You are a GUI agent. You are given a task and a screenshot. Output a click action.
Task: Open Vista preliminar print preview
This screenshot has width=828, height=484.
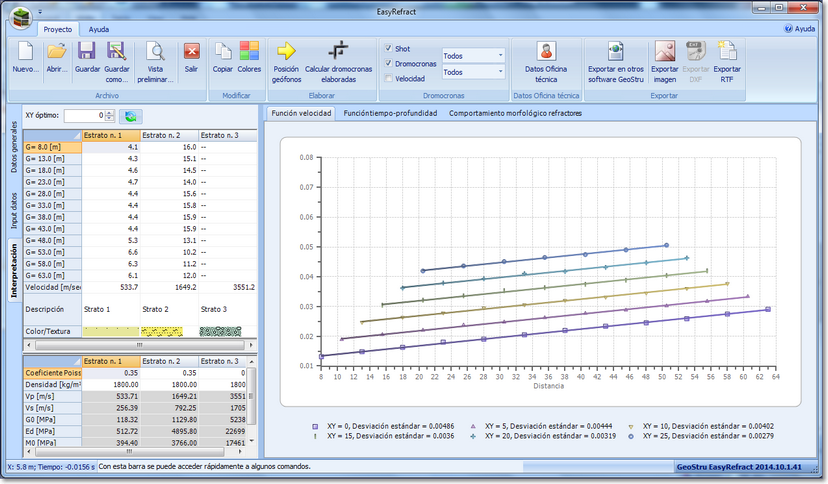click(155, 52)
